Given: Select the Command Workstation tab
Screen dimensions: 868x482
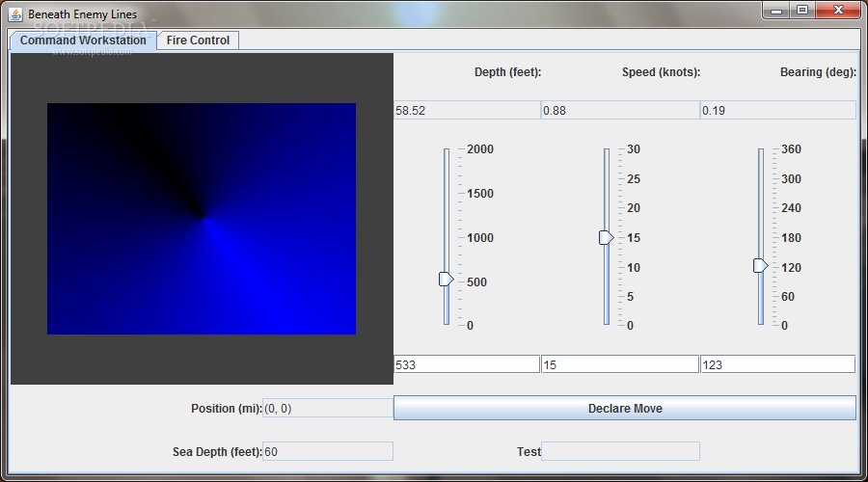Looking at the screenshot, I should tap(83, 40).
